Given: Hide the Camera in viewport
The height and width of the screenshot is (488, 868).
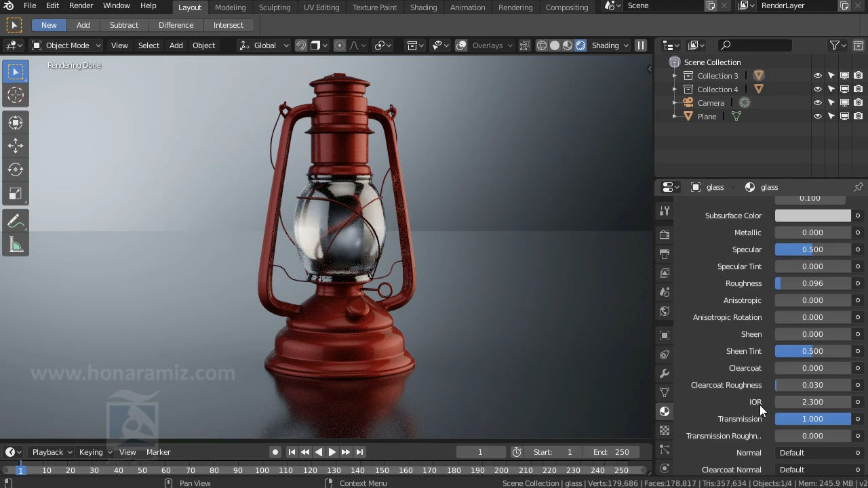Looking at the screenshot, I should coord(818,103).
